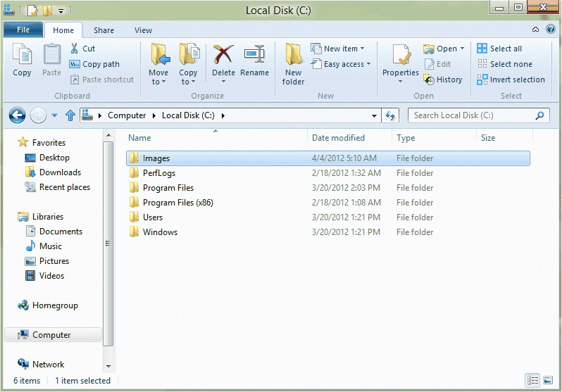This screenshot has width=562, height=392.
Task: Switch to large icons view in status bar
Action: [x=547, y=381]
